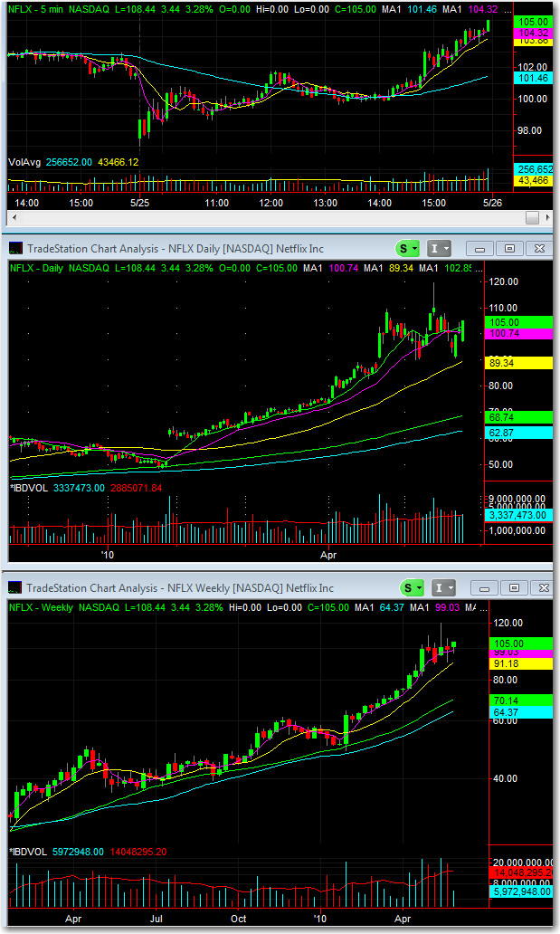Click cyan 62.87 MA tag in Daily chart
The width and height of the screenshot is (560, 934).
(x=519, y=433)
